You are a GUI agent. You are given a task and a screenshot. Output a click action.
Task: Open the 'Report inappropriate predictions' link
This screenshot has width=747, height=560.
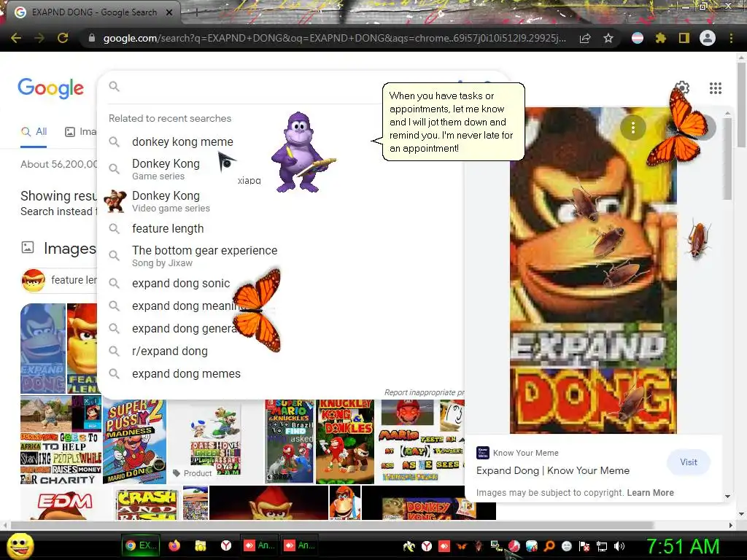pyautogui.click(x=424, y=392)
